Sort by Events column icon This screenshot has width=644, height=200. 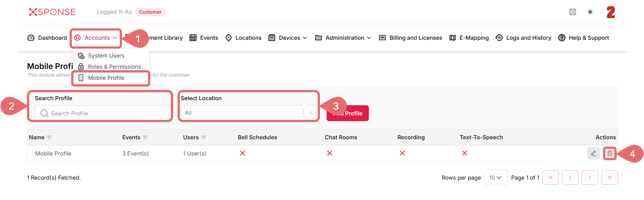click(145, 137)
